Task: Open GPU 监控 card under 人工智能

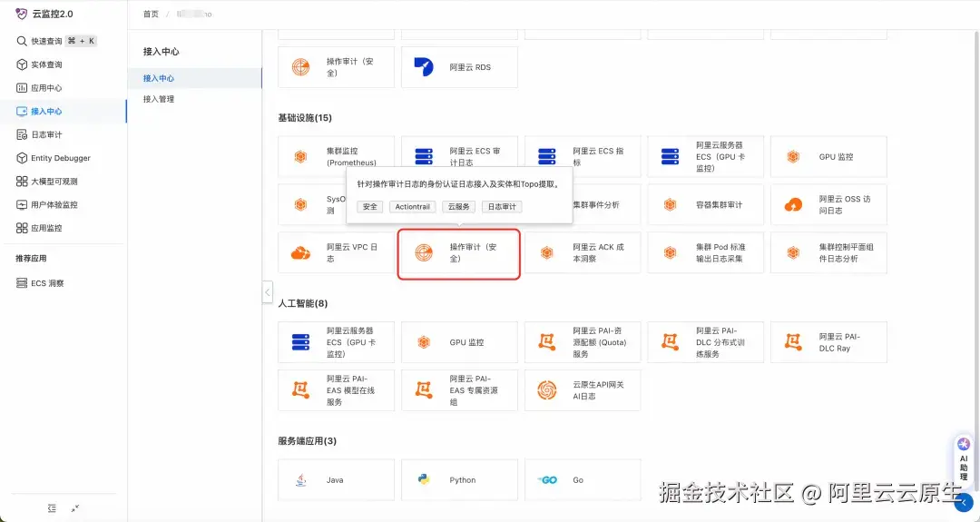Action: 459,342
